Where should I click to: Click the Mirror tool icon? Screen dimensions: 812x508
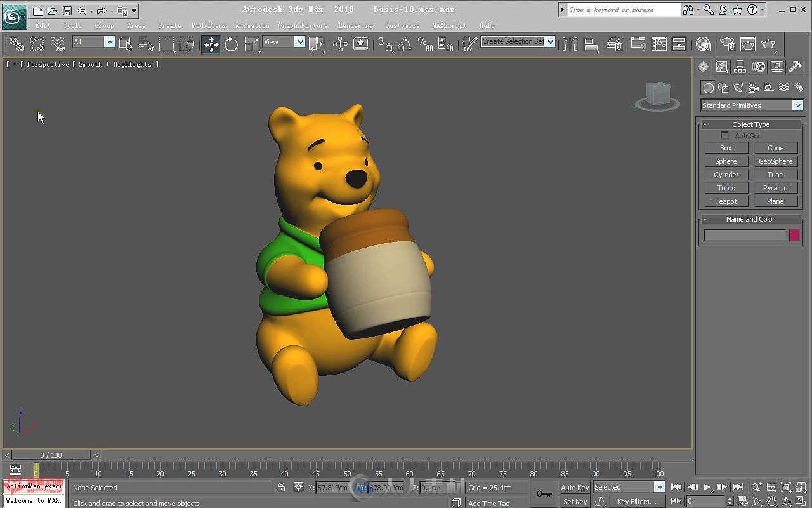click(570, 44)
